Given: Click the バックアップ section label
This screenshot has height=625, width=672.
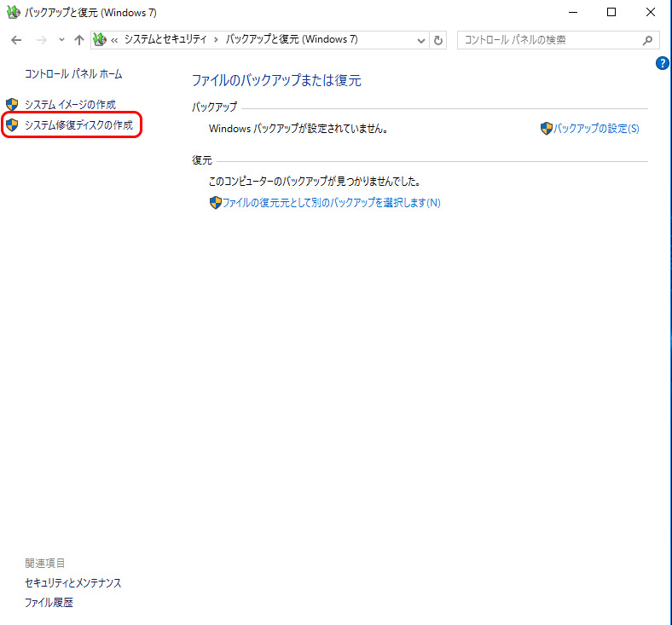Looking at the screenshot, I should pos(214,107).
